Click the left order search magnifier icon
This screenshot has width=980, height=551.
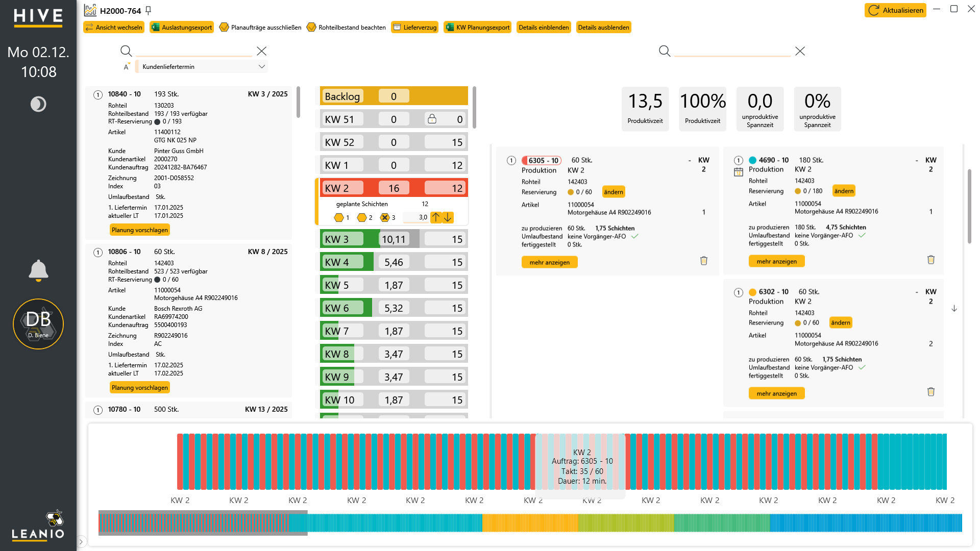(126, 51)
